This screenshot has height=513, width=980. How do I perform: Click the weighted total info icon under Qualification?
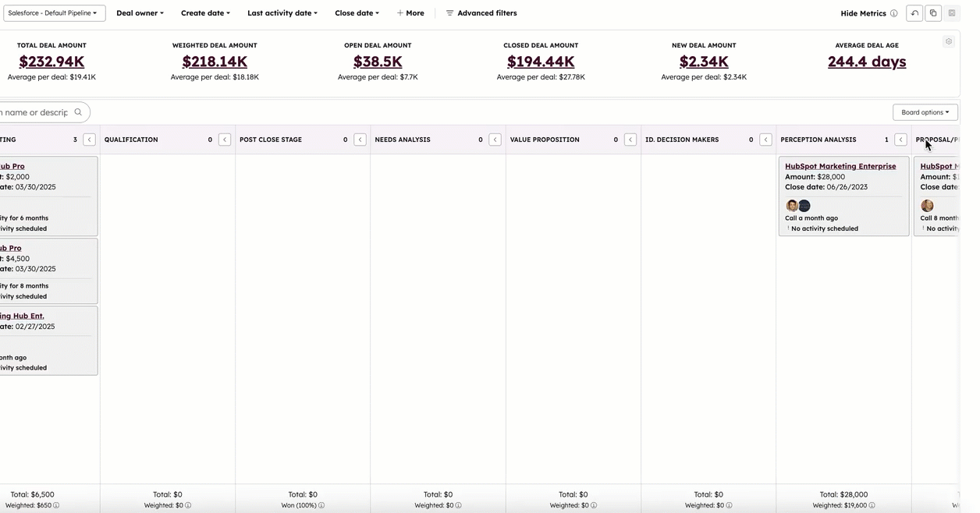[186, 505]
